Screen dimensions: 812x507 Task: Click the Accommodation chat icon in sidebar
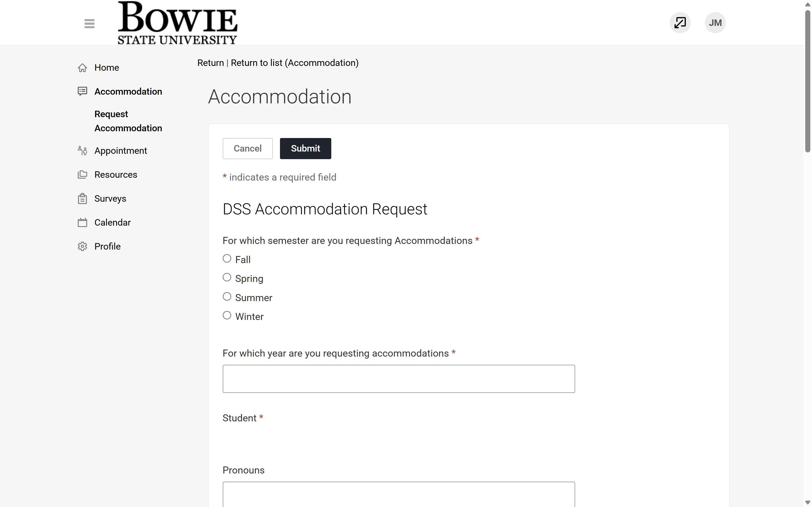(x=83, y=92)
